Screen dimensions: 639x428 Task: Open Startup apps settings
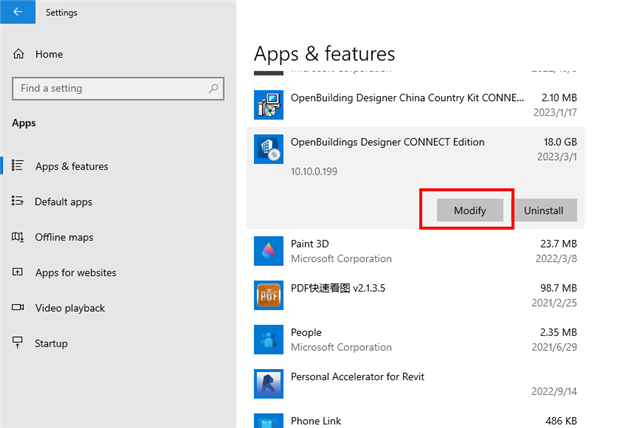tap(51, 343)
